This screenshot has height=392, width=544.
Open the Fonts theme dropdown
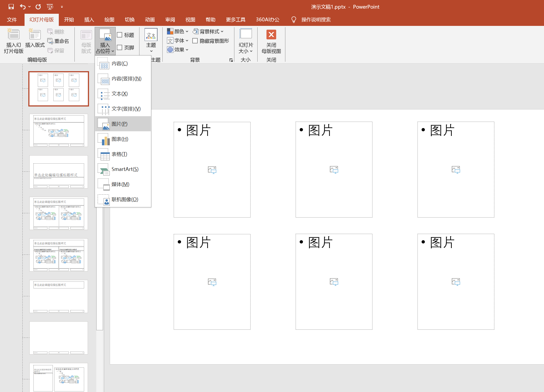177,41
